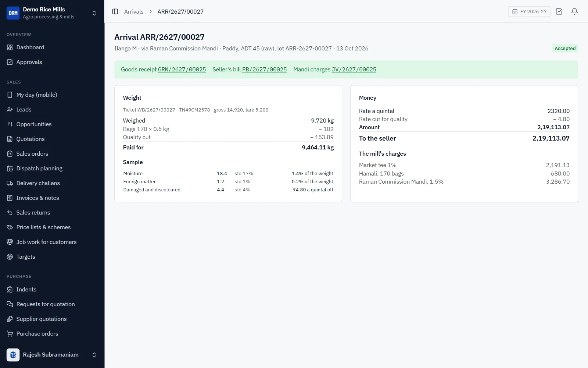Image resolution: width=588 pixels, height=368 pixels.
Task: Click the Indents file icon
Action: 10,290
